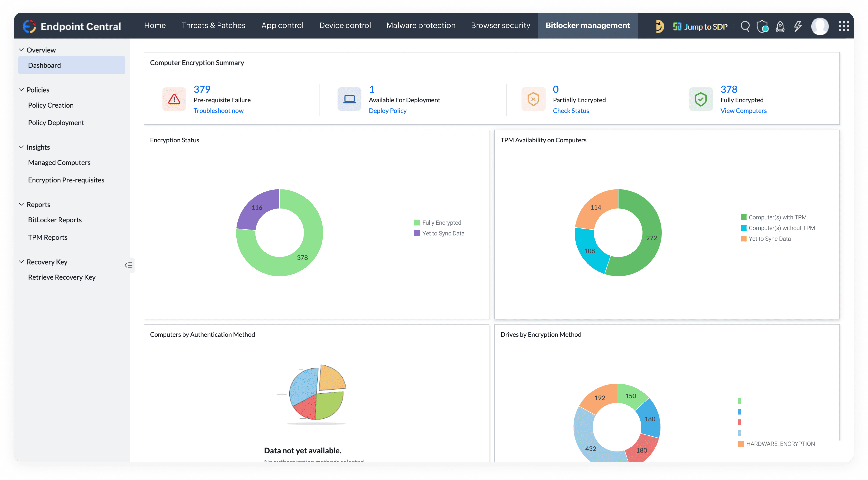868x480 pixels.
Task: Collapse the Recovery Key section chevron
Action: (x=21, y=262)
